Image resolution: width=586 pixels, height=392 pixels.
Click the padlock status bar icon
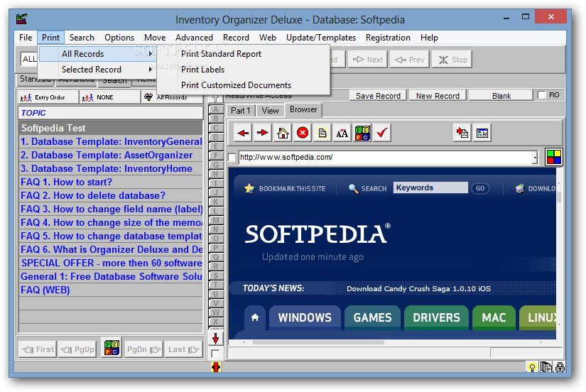pos(560,367)
